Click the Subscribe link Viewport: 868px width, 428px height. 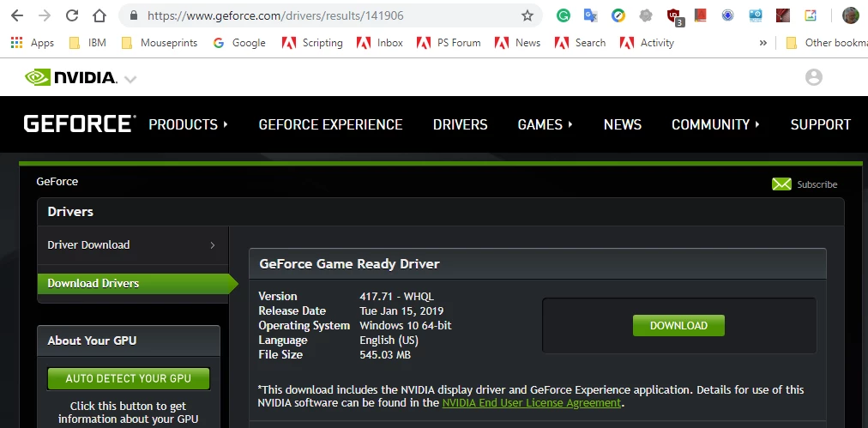click(817, 184)
